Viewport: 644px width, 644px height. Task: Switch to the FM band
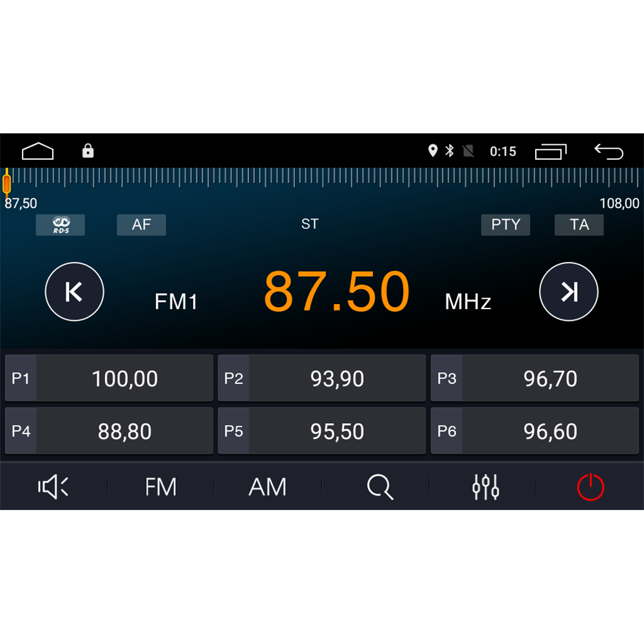[160, 487]
